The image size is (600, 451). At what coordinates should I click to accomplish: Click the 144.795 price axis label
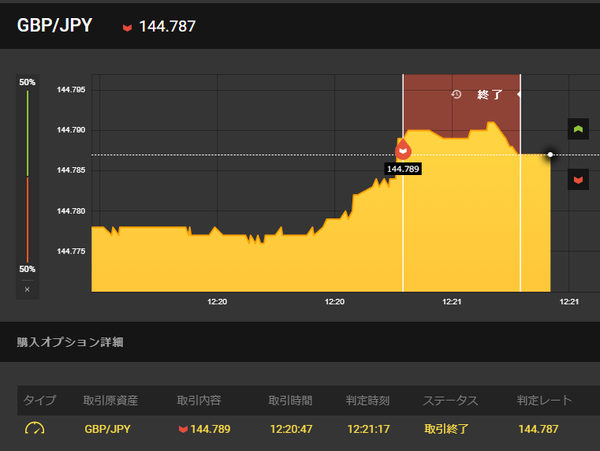[x=71, y=90]
